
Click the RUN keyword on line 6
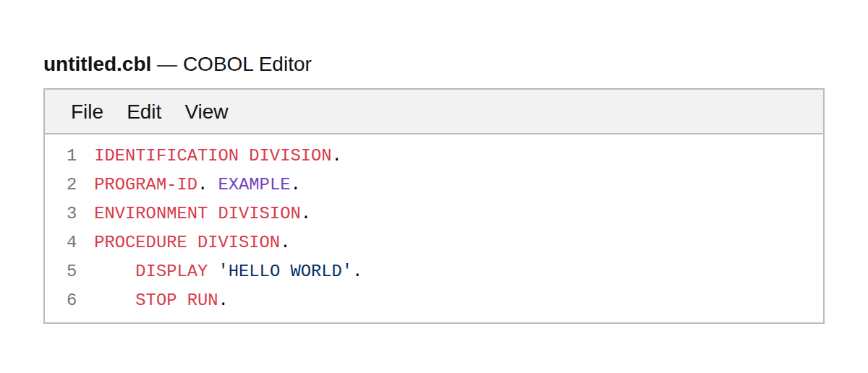(203, 300)
